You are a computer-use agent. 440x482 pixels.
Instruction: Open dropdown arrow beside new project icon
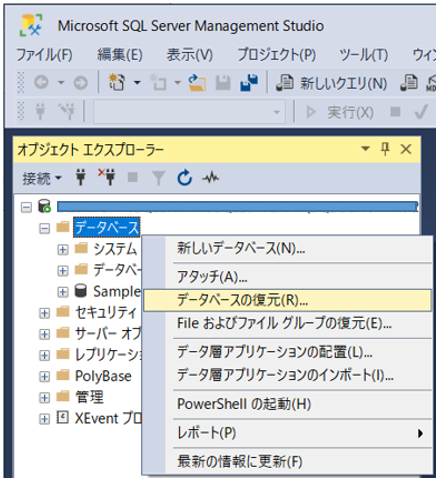(137, 82)
